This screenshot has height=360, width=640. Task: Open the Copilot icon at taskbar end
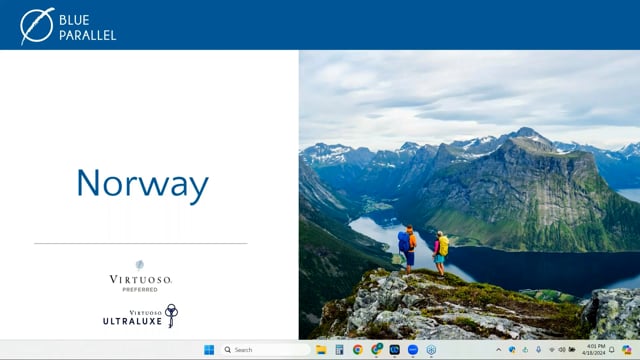tap(627, 350)
